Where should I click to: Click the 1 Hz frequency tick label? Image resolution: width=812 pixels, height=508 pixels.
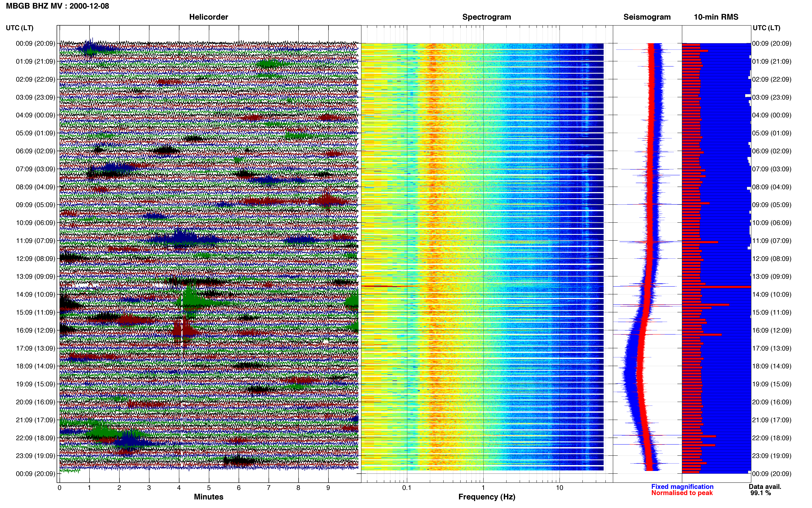click(x=483, y=488)
